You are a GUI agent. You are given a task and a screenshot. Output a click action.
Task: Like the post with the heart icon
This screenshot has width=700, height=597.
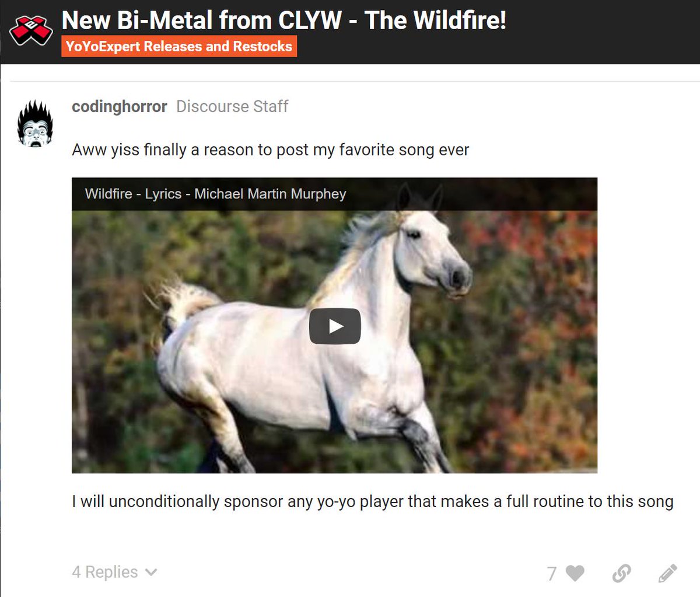(575, 573)
